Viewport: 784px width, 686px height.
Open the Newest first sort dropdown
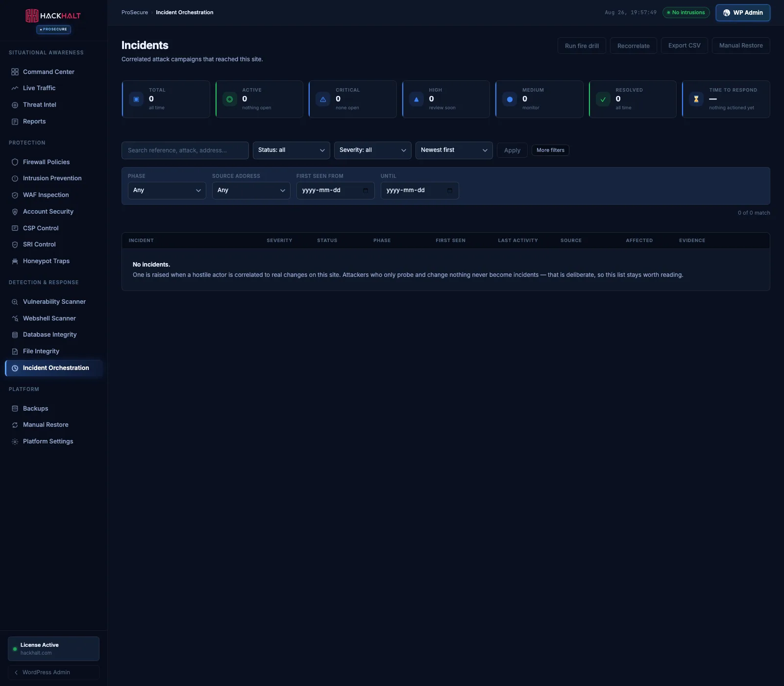454,150
